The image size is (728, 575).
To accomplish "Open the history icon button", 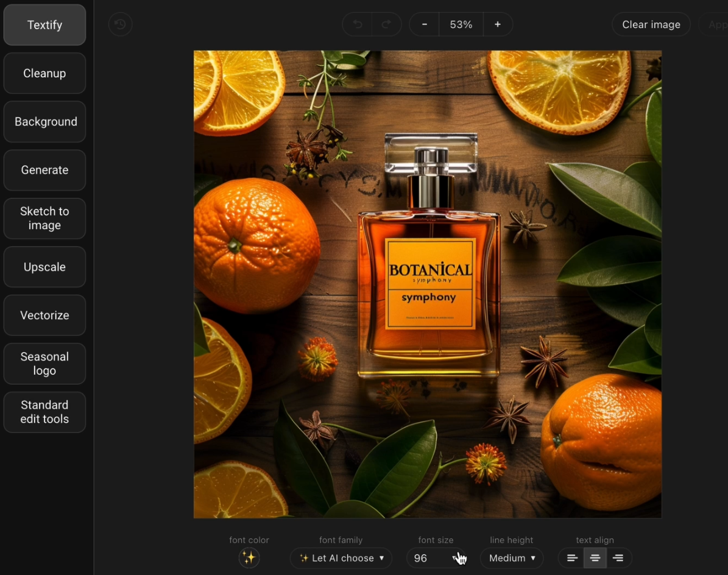I will coord(120,24).
